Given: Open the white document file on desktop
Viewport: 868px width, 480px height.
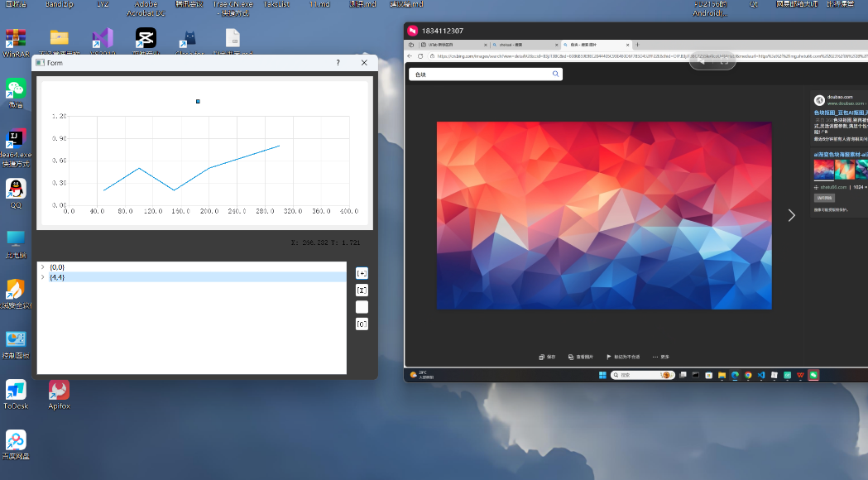Looking at the screenshot, I should click(233, 39).
